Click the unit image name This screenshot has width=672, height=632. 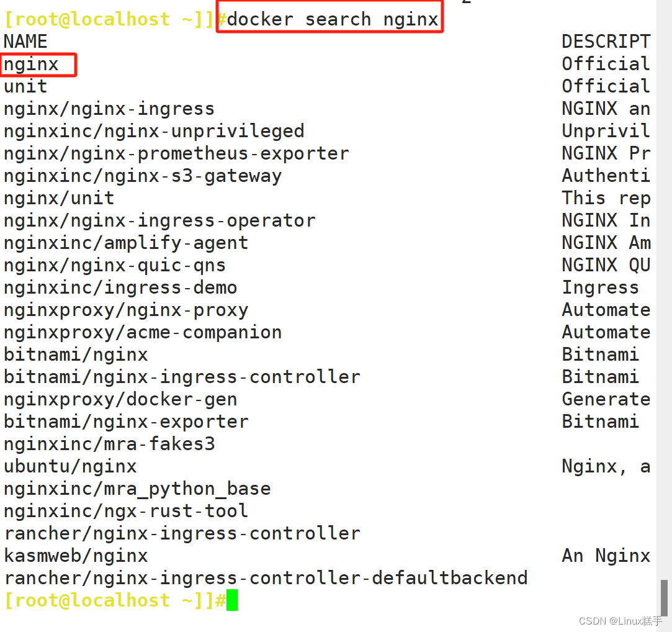pyautogui.click(x=25, y=87)
